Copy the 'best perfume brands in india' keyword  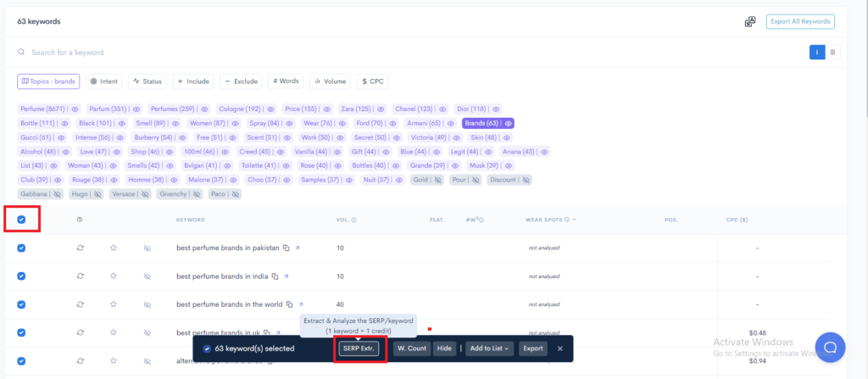point(275,276)
